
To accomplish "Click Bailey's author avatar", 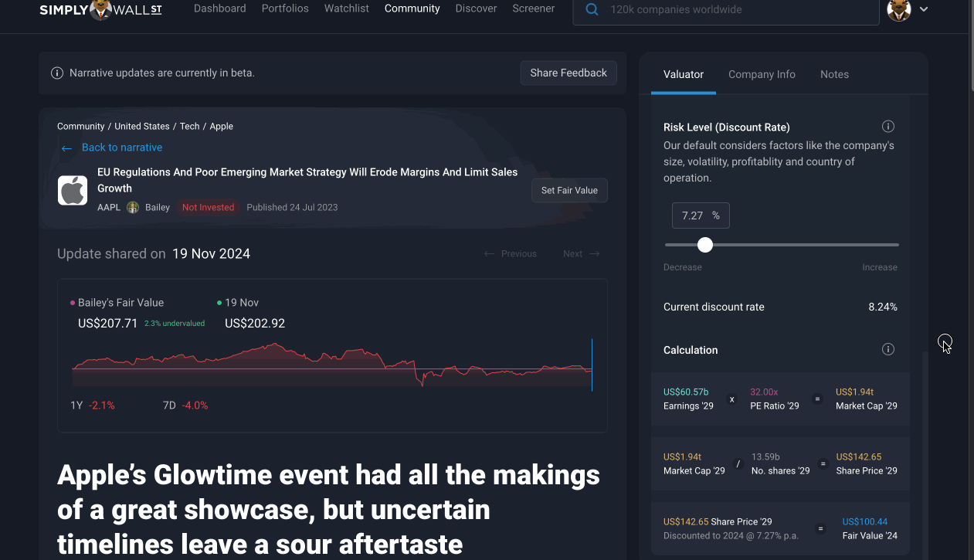I will [133, 207].
